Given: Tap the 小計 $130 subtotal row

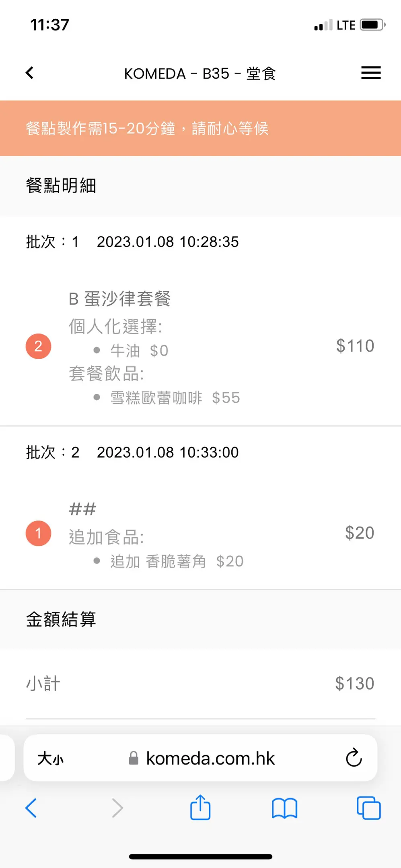Looking at the screenshot, I should 200,684.
